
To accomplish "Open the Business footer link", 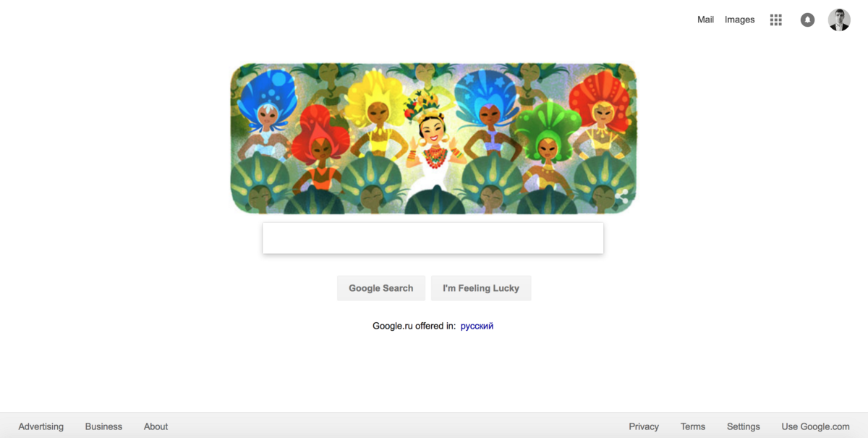I will click(x=103, y=426).
